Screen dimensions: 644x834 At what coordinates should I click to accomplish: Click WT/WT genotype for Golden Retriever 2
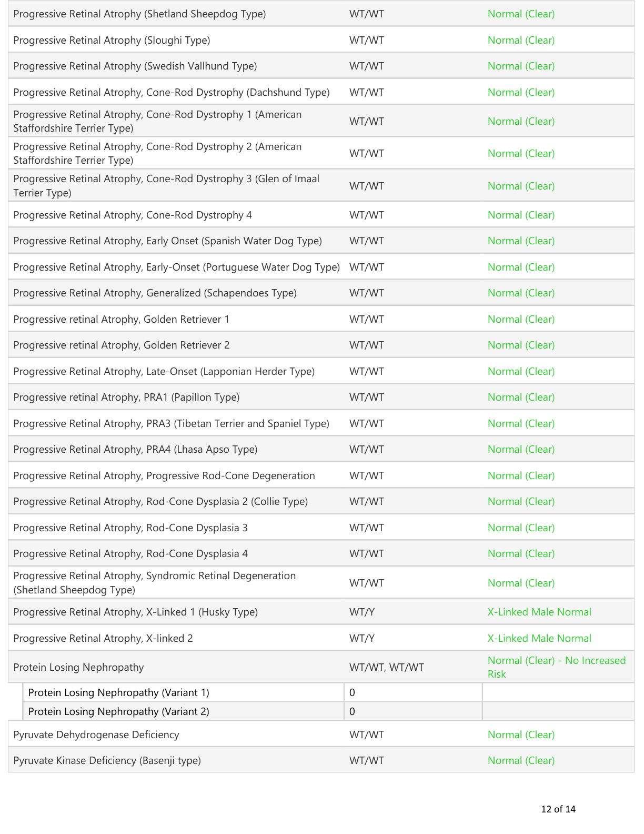click(x=367, y=345)
